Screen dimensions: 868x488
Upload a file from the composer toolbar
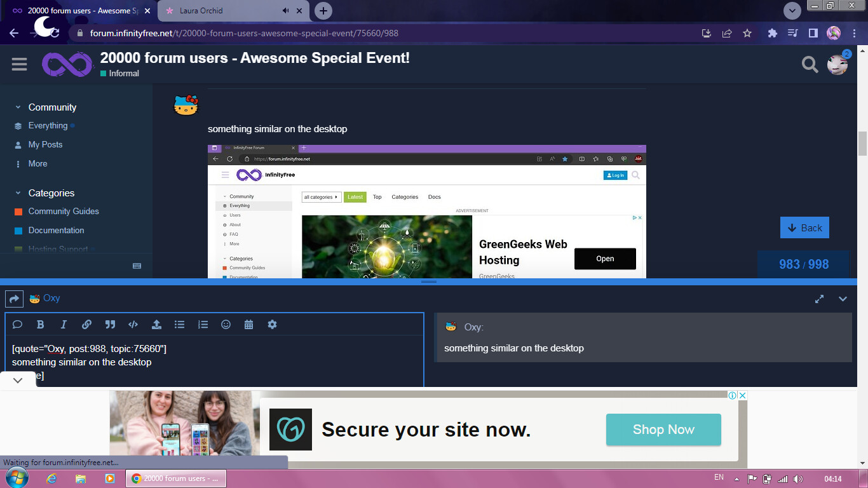click(x=156, y=324)
